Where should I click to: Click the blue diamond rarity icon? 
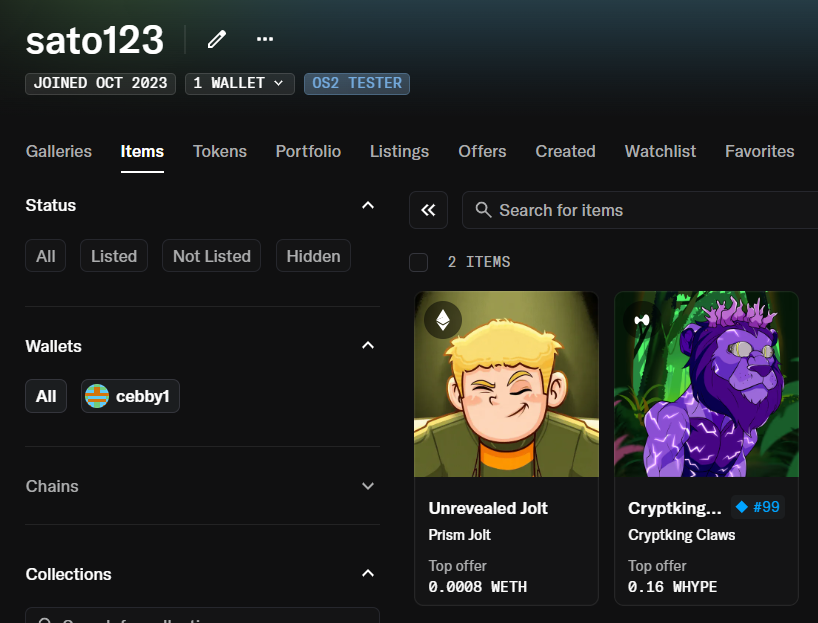click(x=741, y=506)
